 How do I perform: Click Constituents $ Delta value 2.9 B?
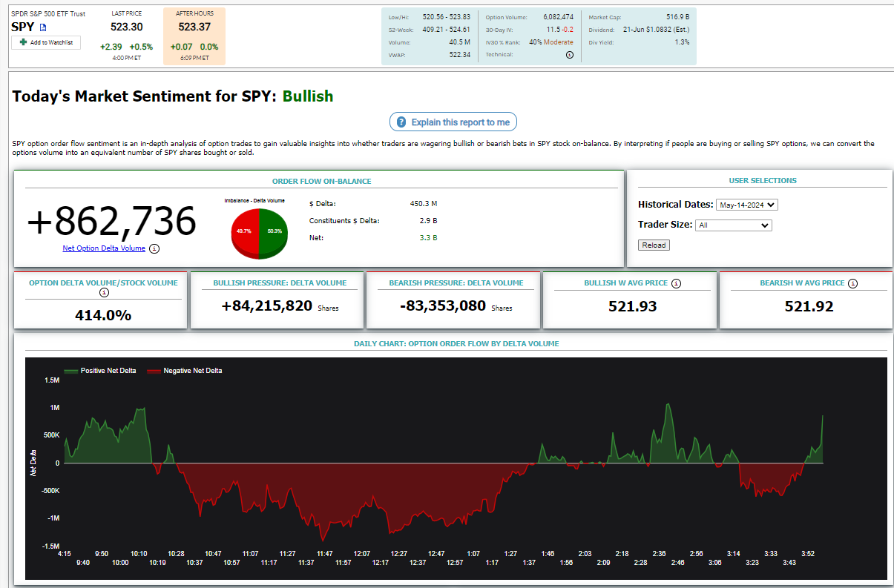point(428,221)
